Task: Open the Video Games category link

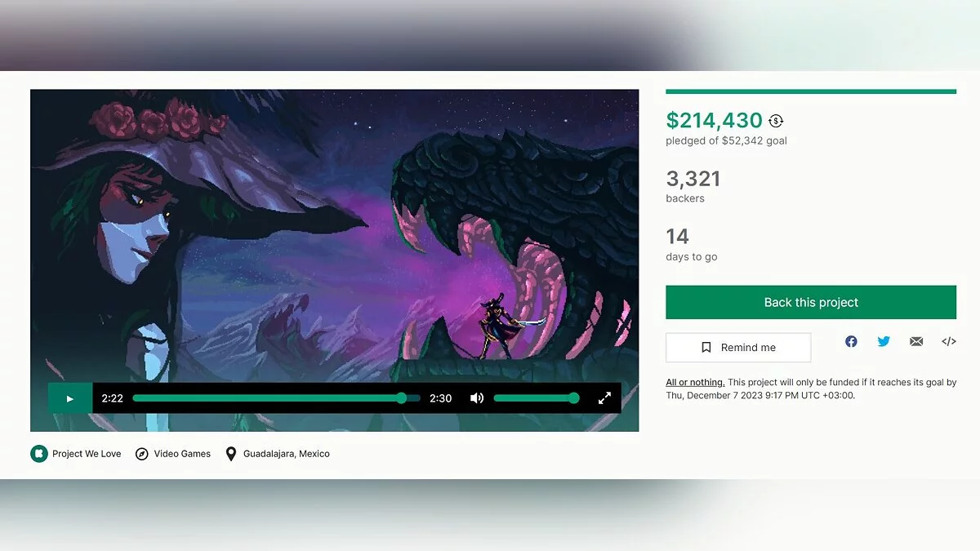Action: (x=182, y=454)
